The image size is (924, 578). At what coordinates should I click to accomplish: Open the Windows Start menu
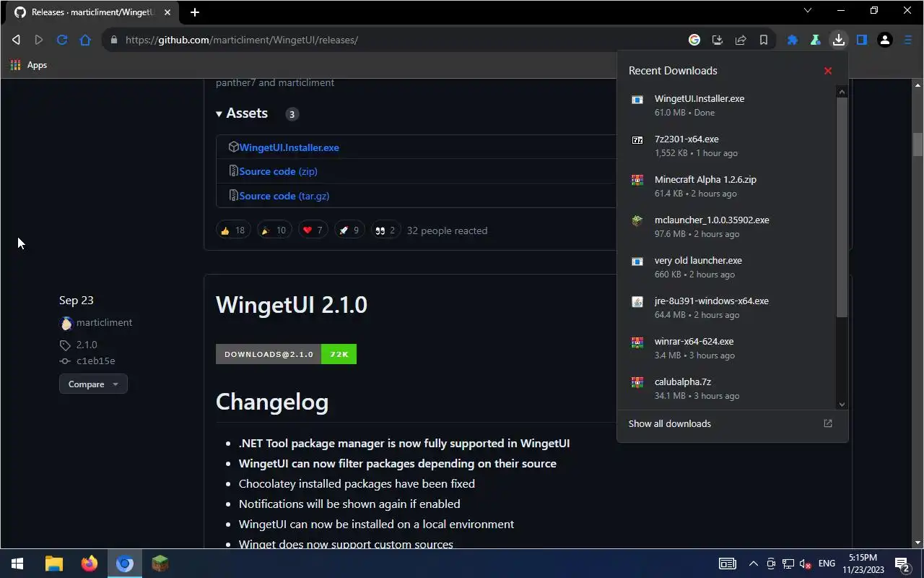(x=17, y=564)
